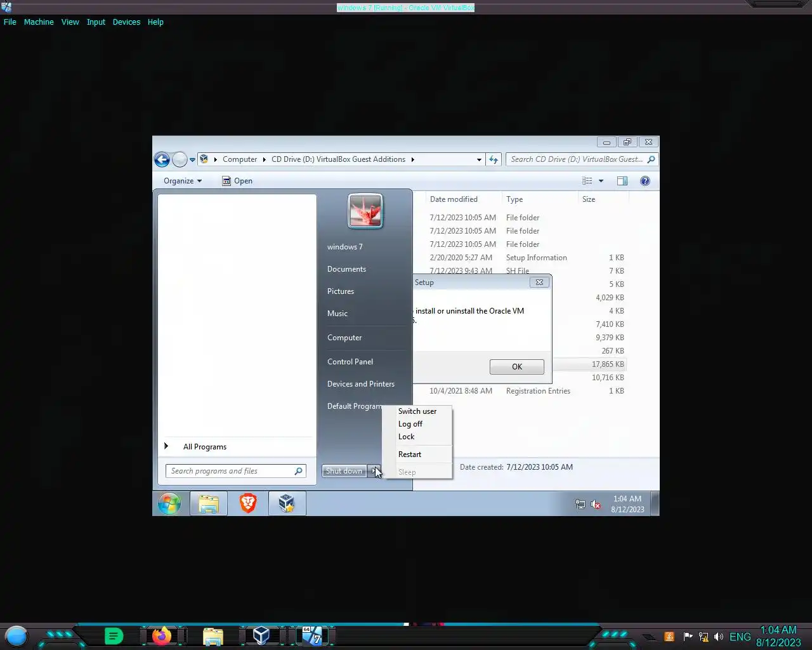
Task: Click the Windows 7 Start orb
Action: (169, 503)
